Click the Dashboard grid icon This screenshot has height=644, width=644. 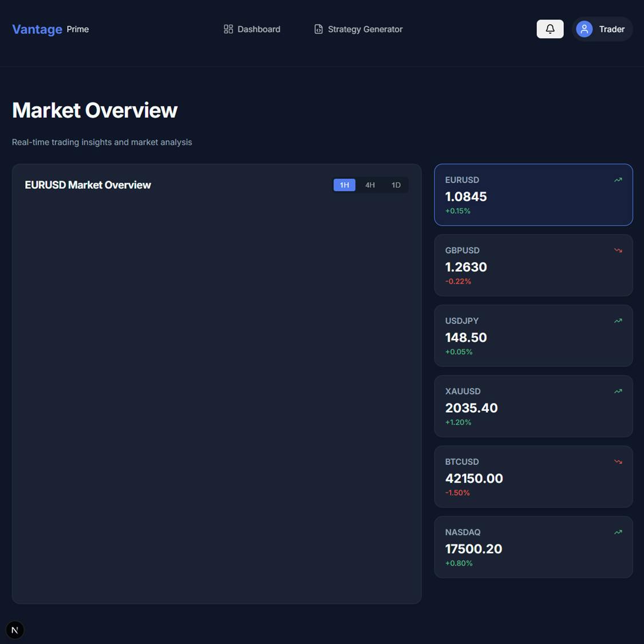coord(228,29)
